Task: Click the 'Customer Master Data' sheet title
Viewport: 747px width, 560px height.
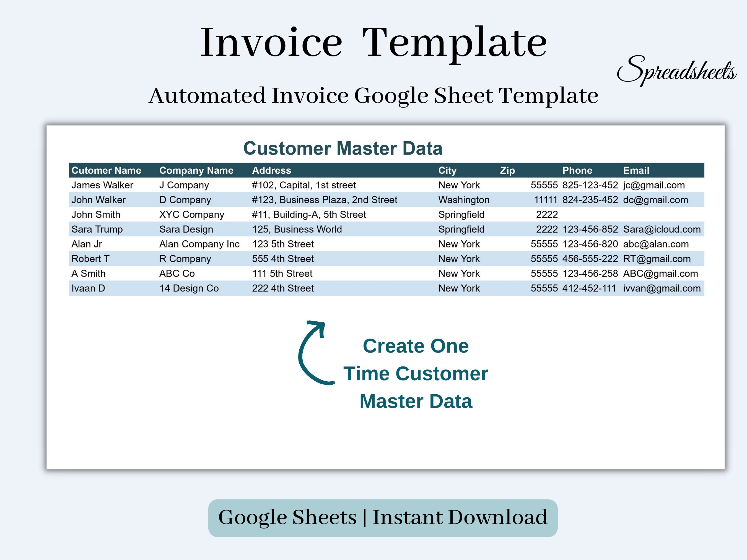Action: point(343,148)
